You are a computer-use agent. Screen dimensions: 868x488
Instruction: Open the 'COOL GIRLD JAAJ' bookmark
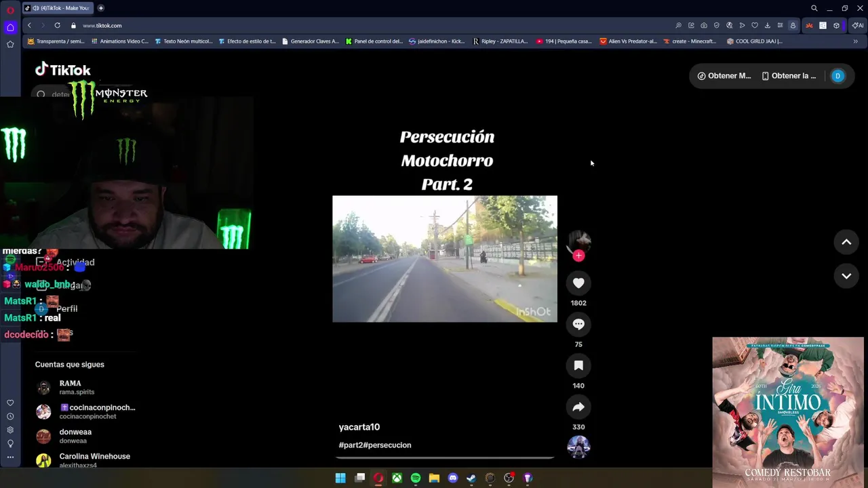(x=754, y=41)
